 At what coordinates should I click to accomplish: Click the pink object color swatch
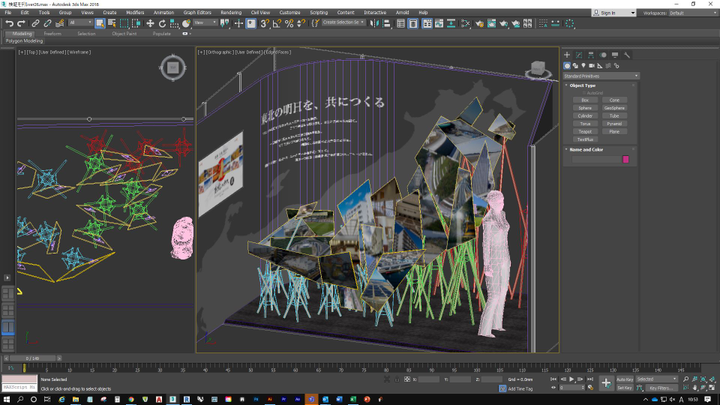626,159
